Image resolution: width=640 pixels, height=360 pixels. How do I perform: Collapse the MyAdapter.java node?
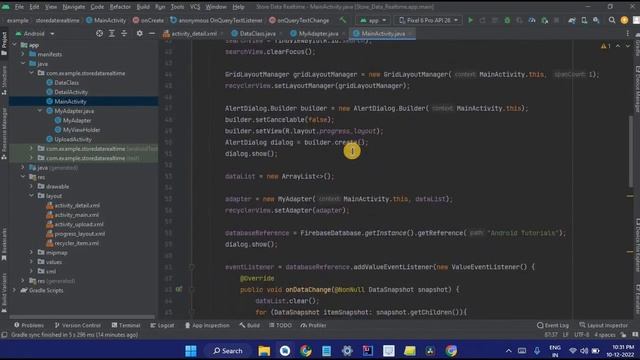[40, 111]
